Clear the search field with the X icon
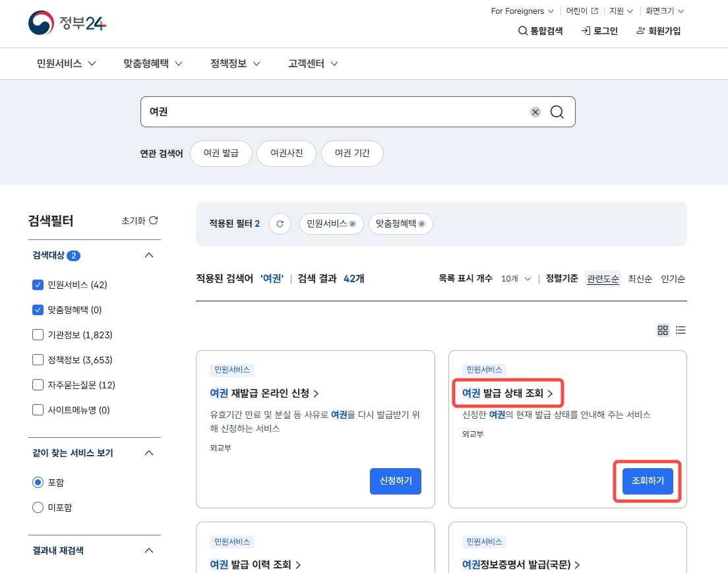This screenshot has height=573, width=728. [535, 112]
